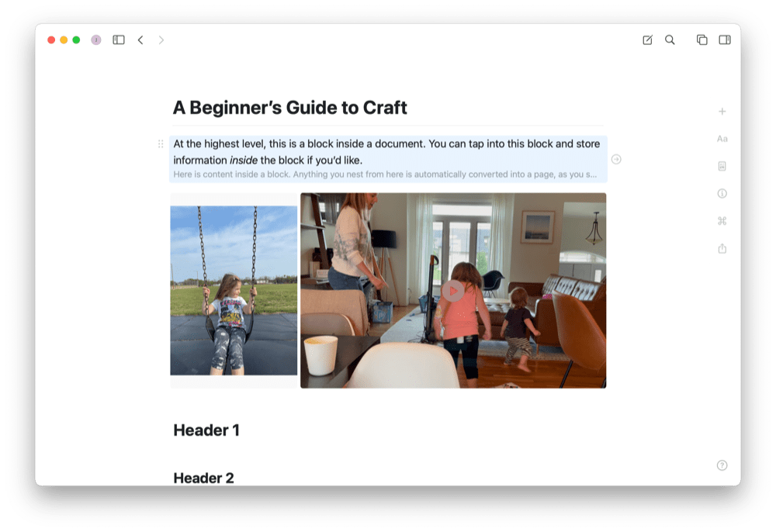Click the block drag handle dots
The height and width of the screenshot is (532, 776).
(161, 144)
